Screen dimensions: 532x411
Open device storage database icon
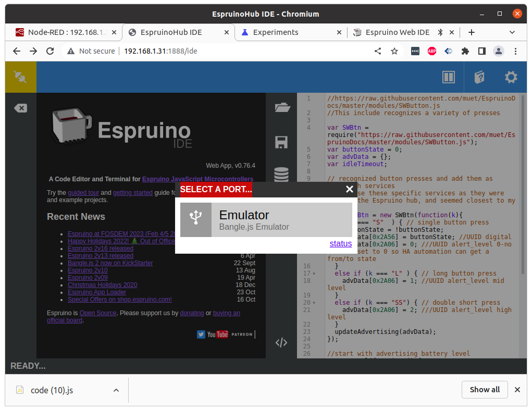pyautogui.click(x=281, y=175)
